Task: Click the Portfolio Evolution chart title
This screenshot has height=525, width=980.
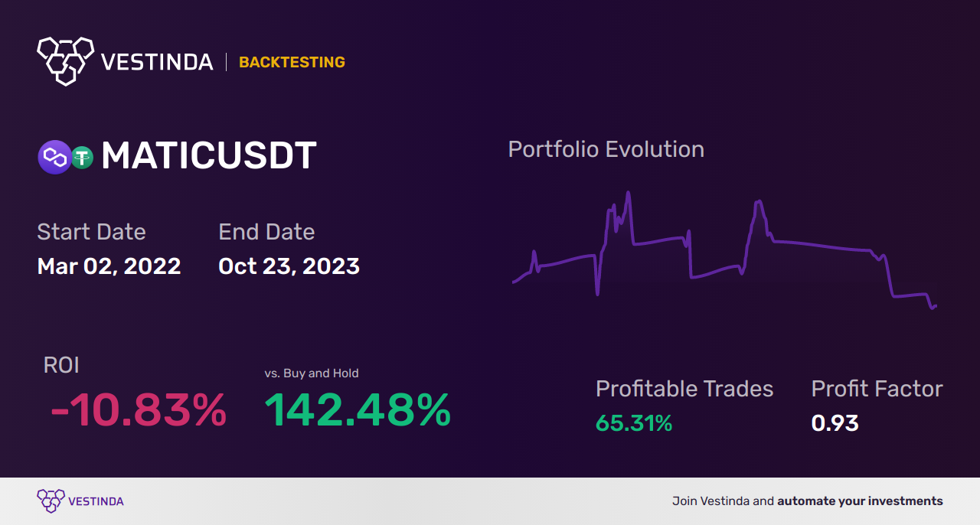Action: pos(606,149)
